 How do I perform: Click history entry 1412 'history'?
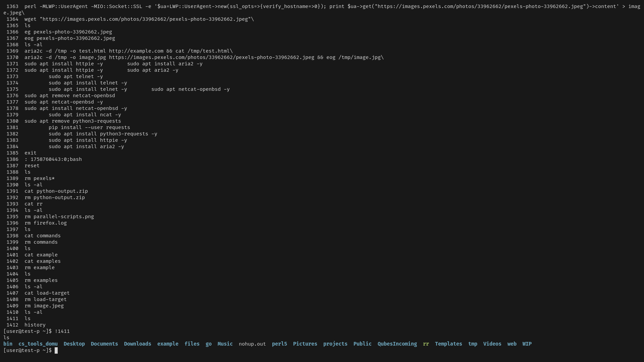point(35,325)
